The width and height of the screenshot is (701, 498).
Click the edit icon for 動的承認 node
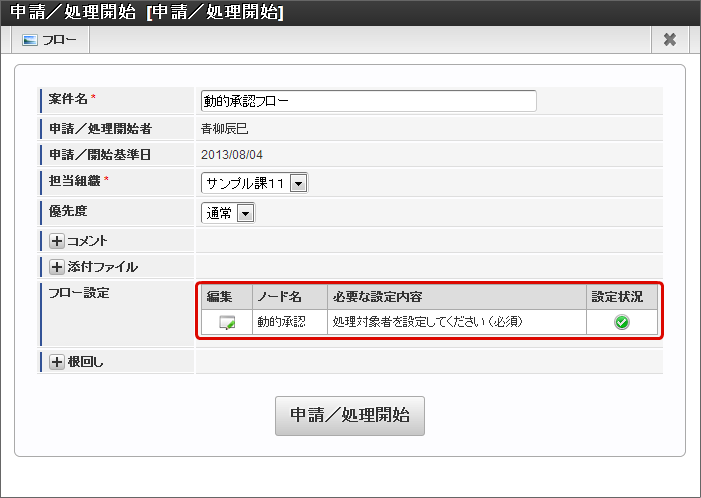tap(227, 322)
